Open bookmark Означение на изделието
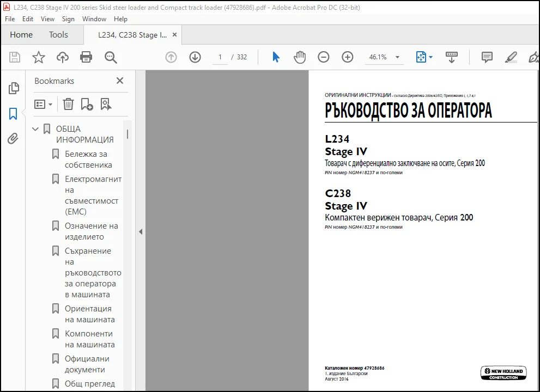Image resolution: width=540 pixels, height=392 pixels. pyautogui.click(x=91, y=231)
